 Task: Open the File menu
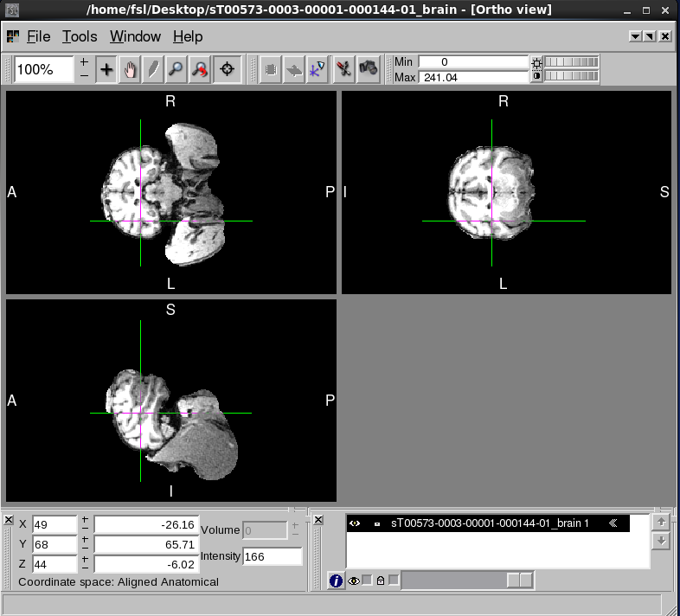(x=39, y=36)
